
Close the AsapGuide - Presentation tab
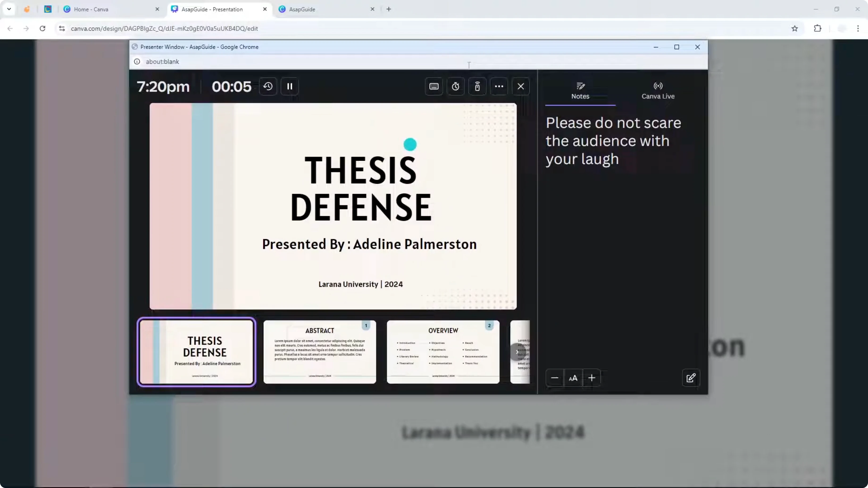click(265, 9)
